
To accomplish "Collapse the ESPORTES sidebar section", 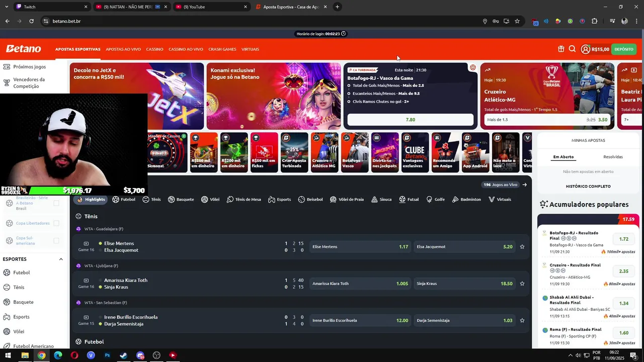I will pos(61,259).
